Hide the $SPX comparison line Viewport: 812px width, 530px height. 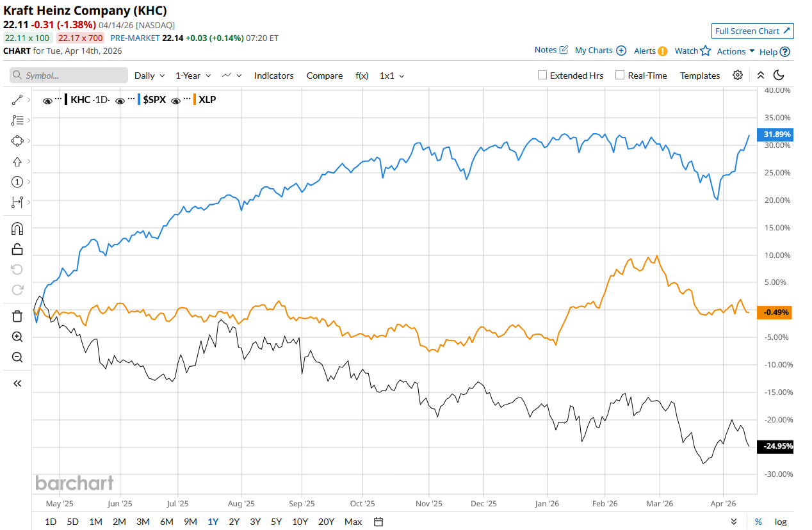[120, 100]
